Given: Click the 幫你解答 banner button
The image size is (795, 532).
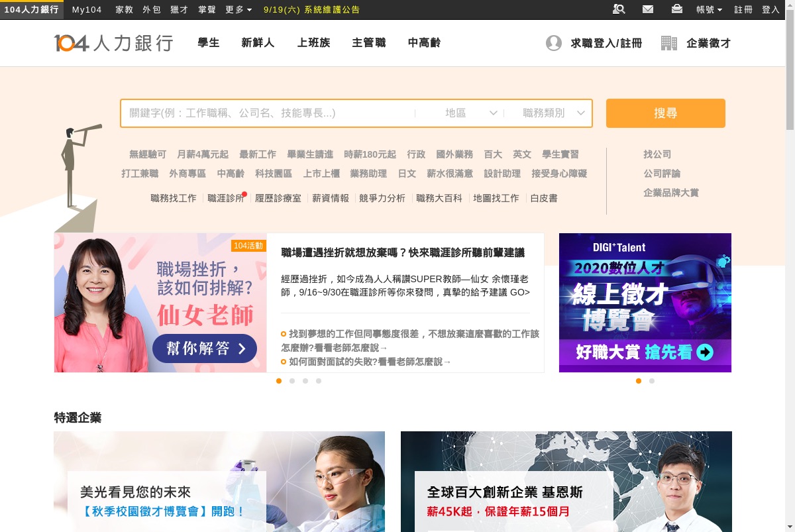Looking at the screenshot, I should point(205,348).
